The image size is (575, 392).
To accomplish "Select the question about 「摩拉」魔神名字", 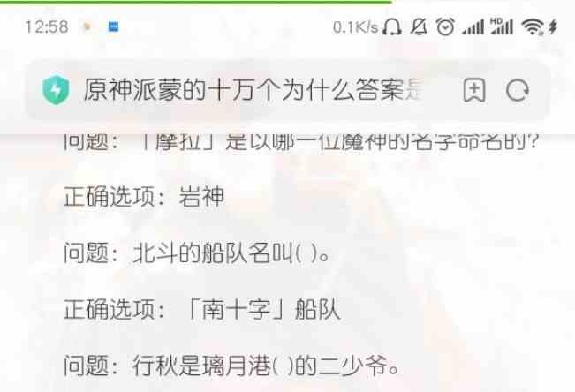I will point(300,143).
